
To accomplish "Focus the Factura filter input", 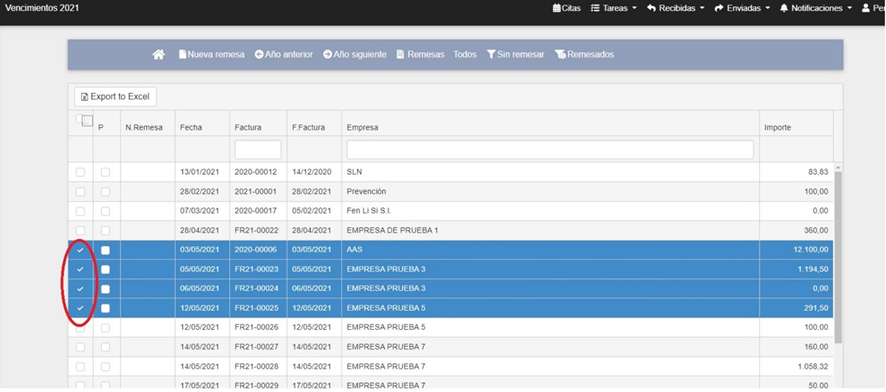I will point(258,150).
